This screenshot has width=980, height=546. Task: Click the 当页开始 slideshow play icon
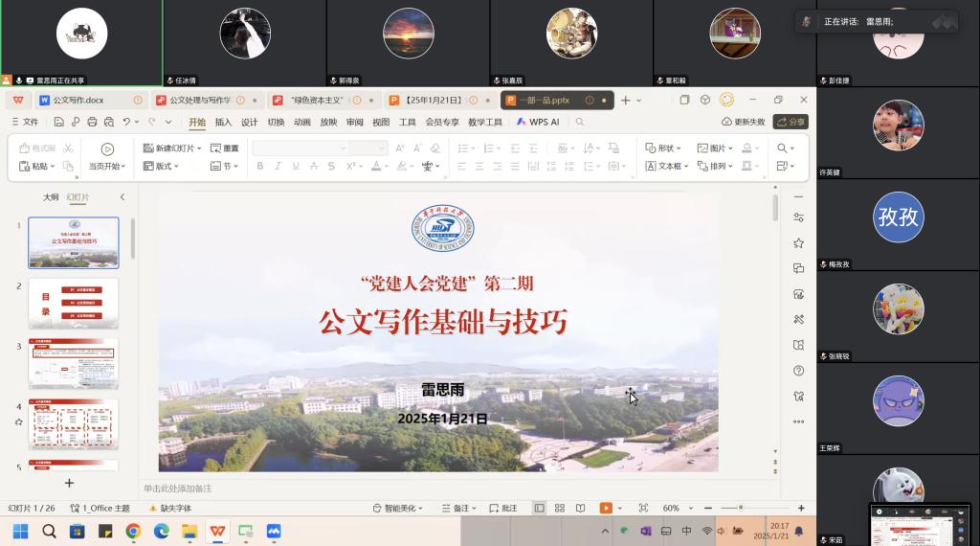[107, 148]
